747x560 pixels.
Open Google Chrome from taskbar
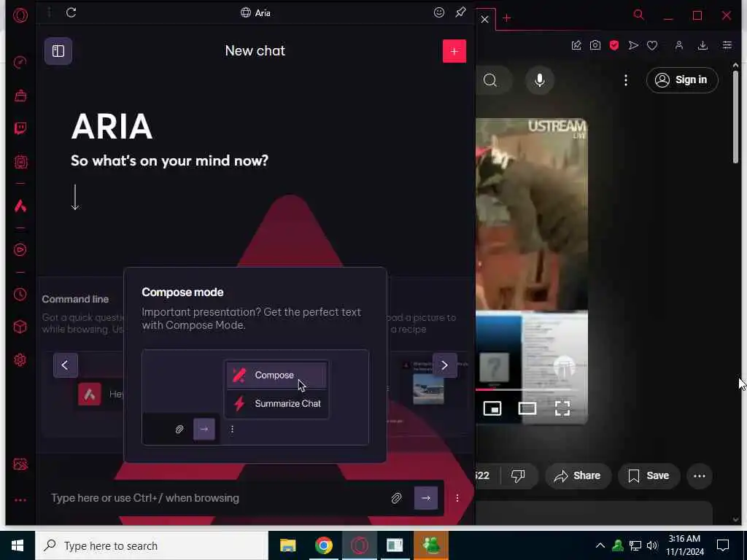point(323,545)
